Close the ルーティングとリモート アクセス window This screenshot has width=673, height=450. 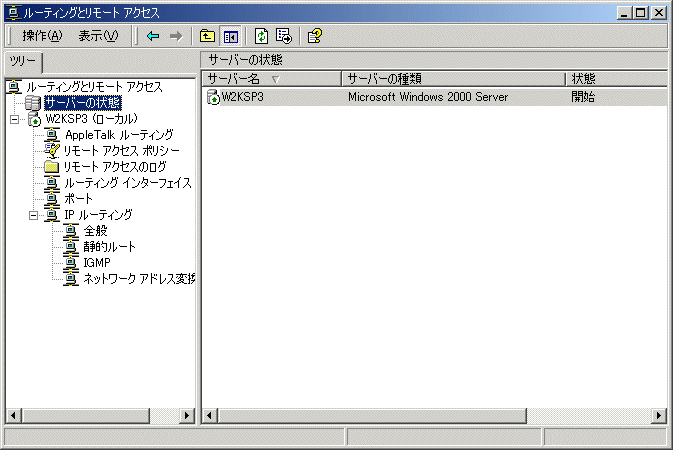tap(658, 13)
